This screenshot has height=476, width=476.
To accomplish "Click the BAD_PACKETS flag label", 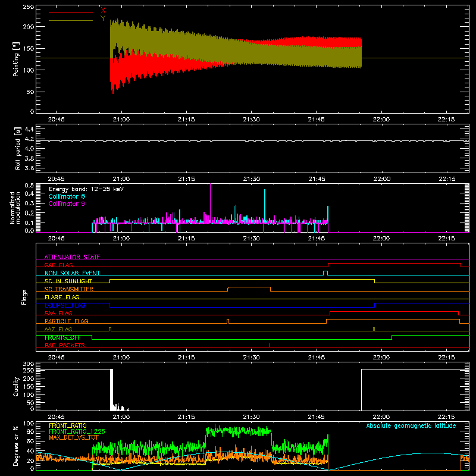I will click(x=65, y=345).
